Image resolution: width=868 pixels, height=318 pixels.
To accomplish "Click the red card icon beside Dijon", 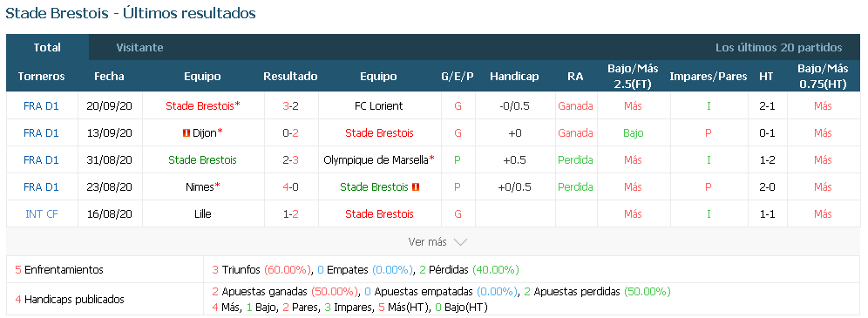I will tap(186, 132).
